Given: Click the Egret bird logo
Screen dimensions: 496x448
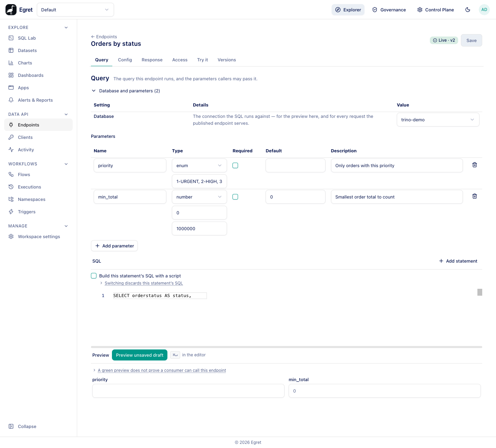Looking at the screenshot, I should click(x=11, y=10).
